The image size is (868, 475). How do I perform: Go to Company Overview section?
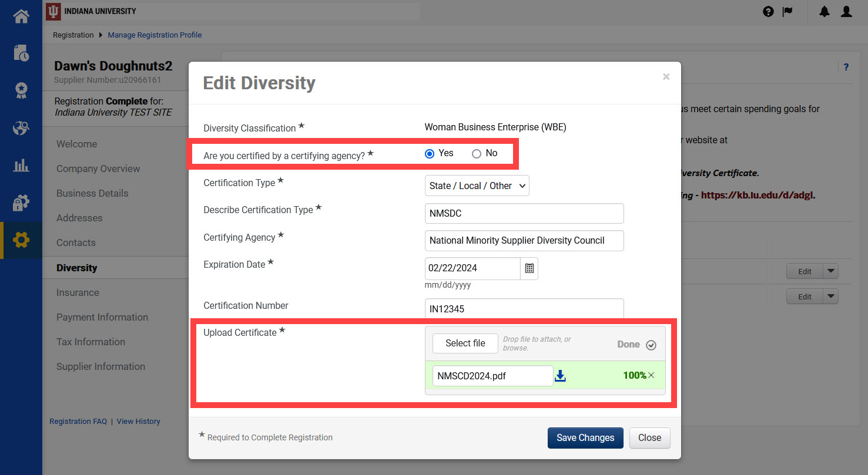click(x=98, y=169)
